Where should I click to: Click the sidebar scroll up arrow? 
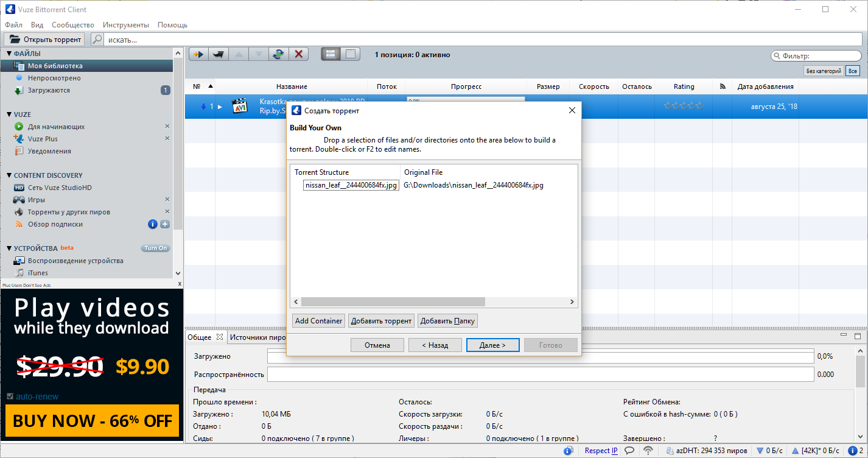[x=178, y=53]
